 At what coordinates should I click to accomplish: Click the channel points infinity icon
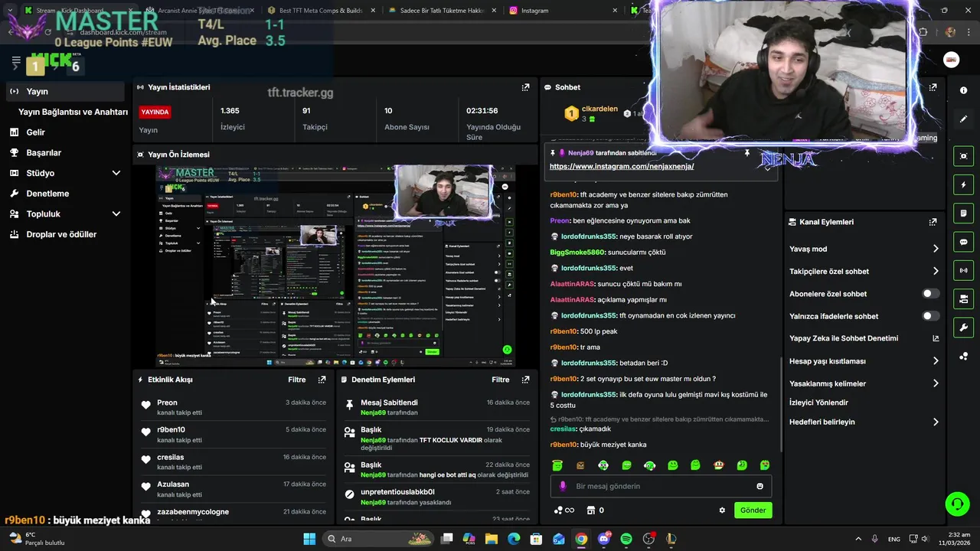[x=563, y=510]
